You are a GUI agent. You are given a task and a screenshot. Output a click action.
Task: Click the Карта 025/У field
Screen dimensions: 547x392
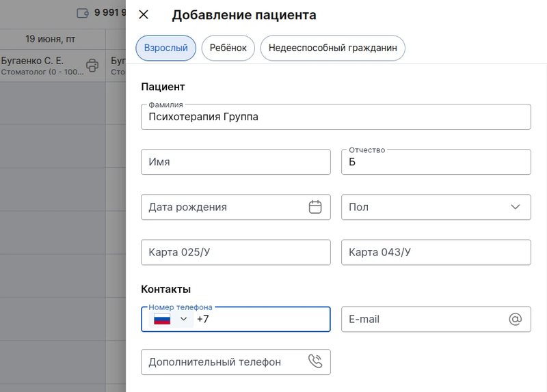(x=236, y=252)
